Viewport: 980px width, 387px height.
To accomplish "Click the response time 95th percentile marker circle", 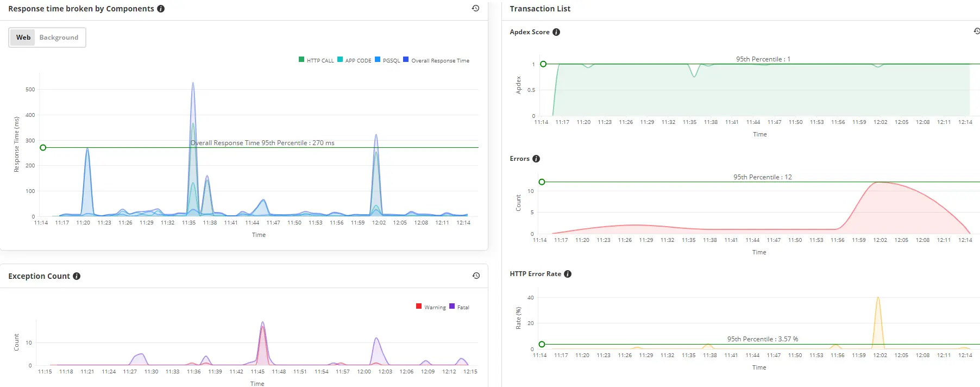I will [x=43, y=147].
